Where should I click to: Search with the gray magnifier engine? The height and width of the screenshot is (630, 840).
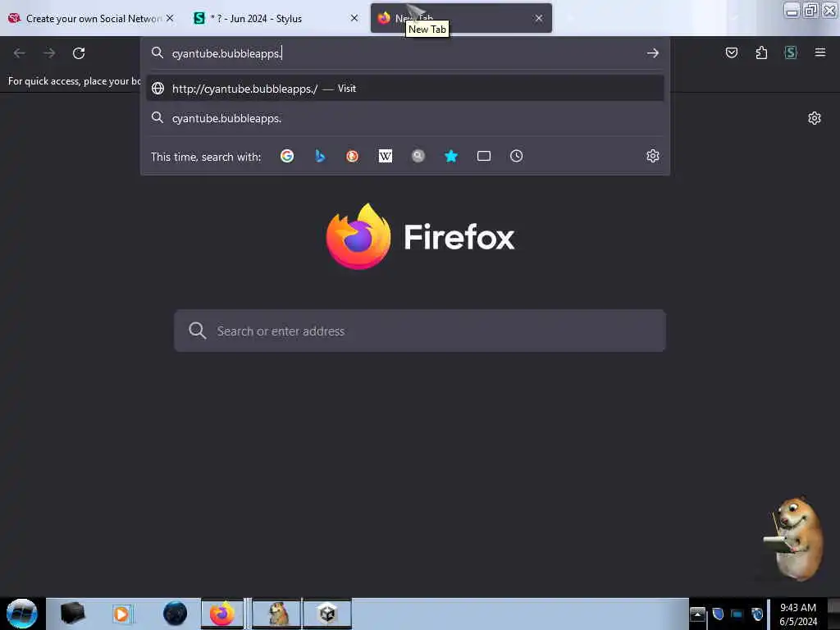pos(418,156)
